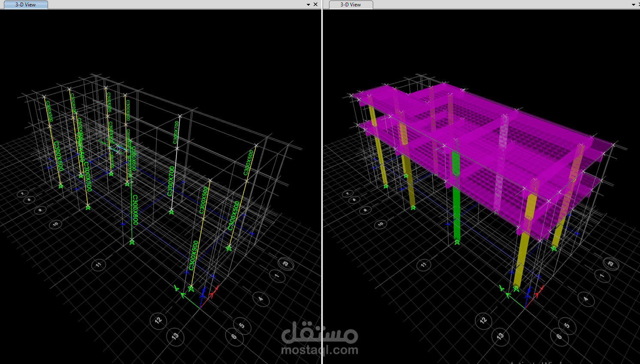
Task: Click grid bubble 1 in the left view
Action: 277,275
